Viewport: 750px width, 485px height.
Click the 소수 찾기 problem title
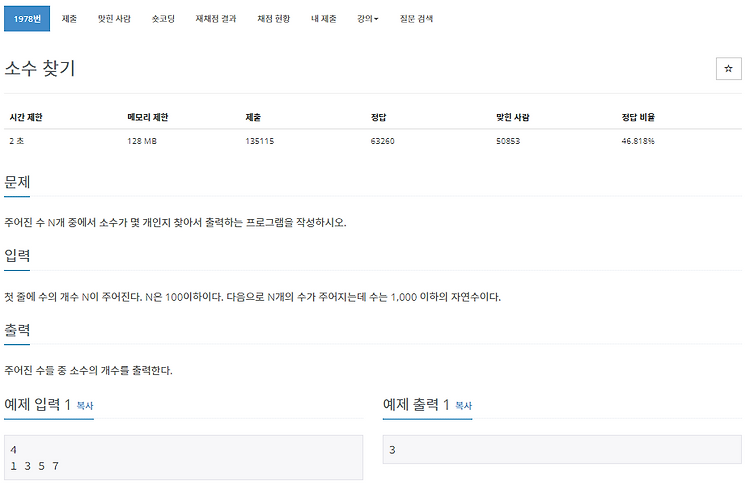[40, 68]
